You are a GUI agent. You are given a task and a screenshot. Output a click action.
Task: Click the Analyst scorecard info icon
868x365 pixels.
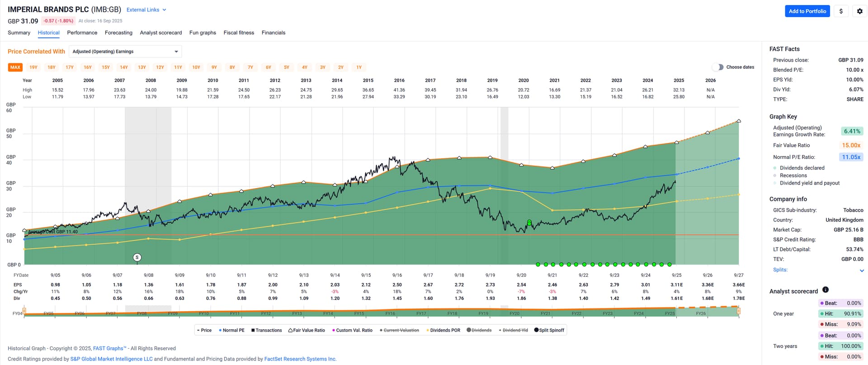pyautogui.click(x=825, y=290)
